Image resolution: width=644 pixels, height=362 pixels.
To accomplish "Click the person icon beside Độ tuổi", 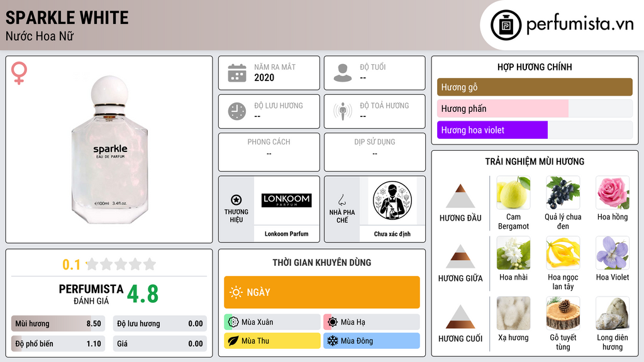I will point(343,73).
